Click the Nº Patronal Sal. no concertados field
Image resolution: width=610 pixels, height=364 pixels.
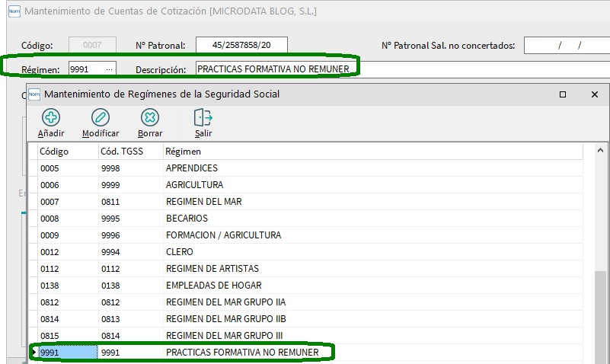point(566,45)
